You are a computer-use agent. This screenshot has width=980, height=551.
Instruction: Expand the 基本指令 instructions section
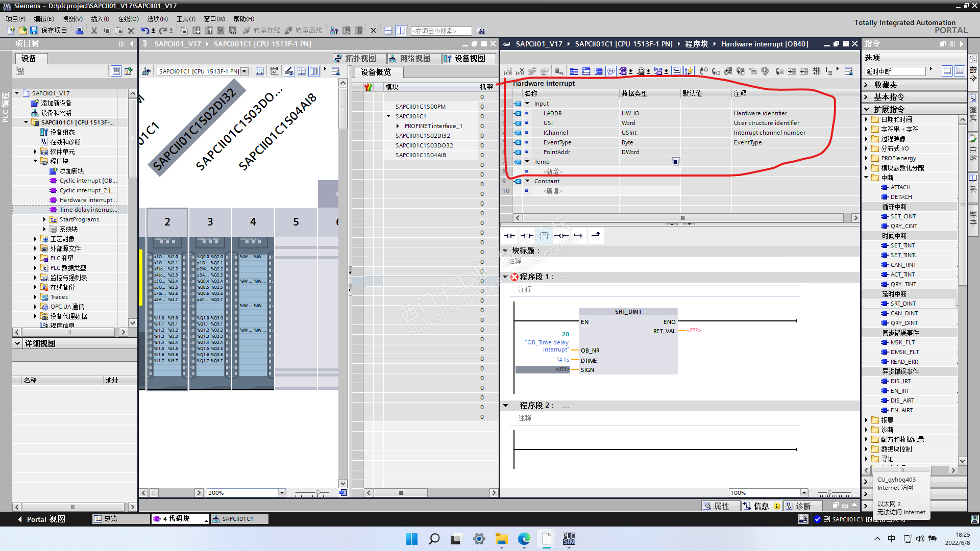click(889, 97)
